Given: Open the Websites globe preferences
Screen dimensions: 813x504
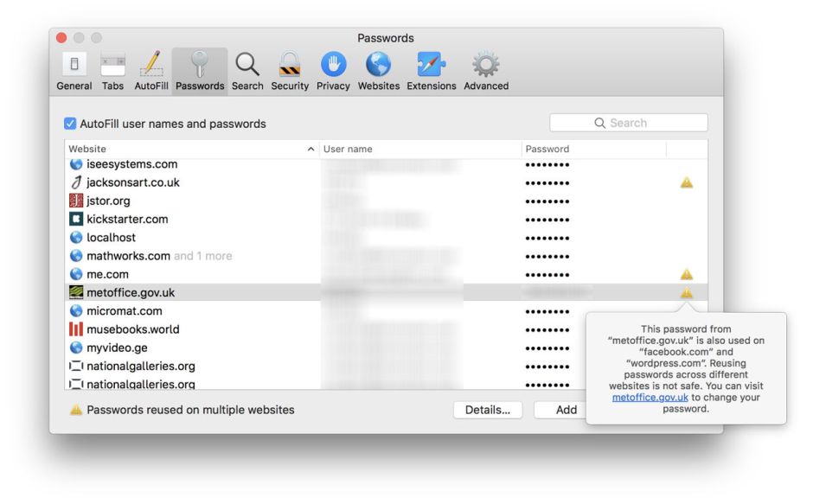Looking at the screenshot, I should coord(379,70).
